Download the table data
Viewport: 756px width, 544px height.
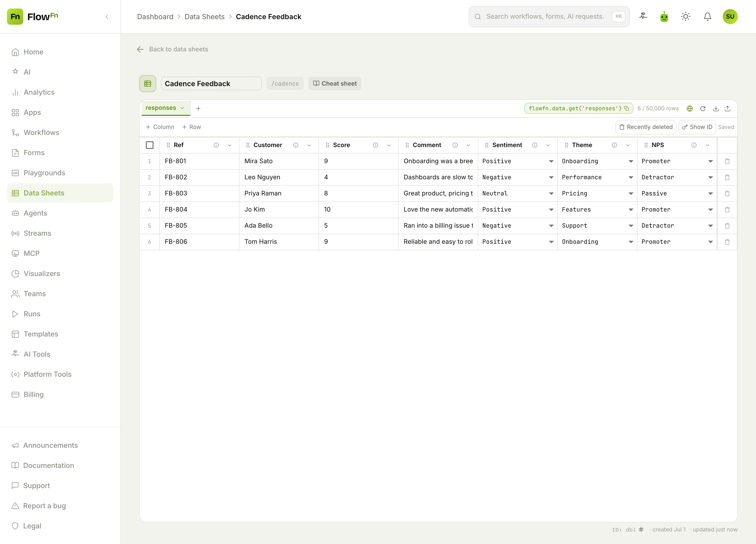tap(716, 109)
